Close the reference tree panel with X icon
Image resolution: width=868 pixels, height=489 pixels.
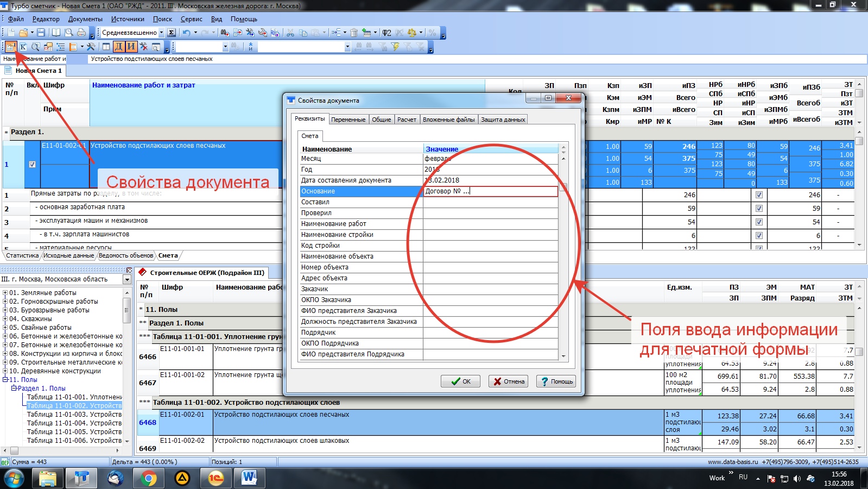(x=129, y=270)
